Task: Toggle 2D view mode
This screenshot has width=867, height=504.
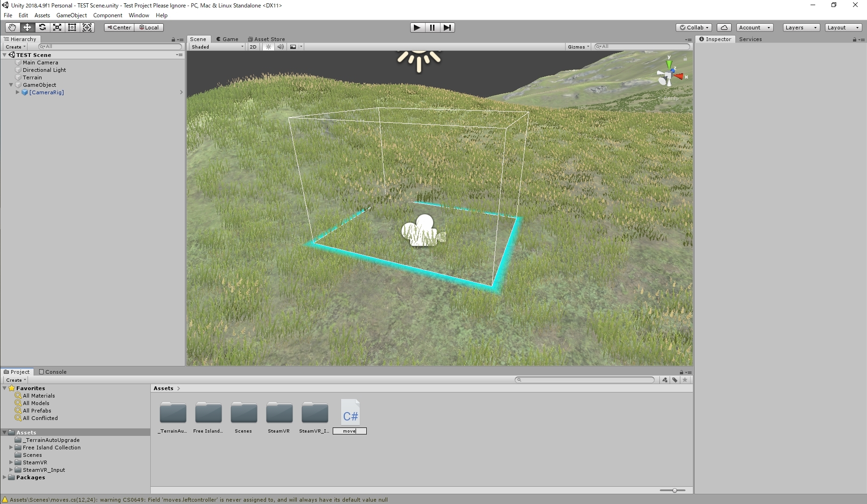Action: coord(252,47)
